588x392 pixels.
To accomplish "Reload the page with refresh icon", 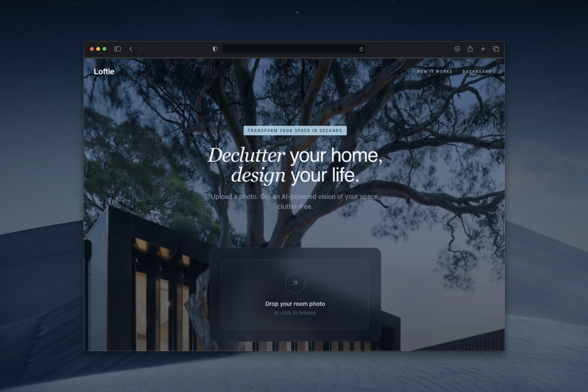I will 361,49.
